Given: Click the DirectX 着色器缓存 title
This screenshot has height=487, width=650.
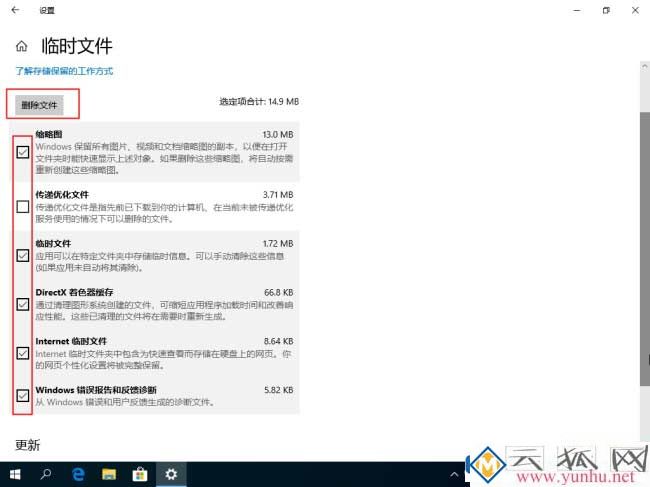Looking at the screenshot, I should [x=74, y=293].
